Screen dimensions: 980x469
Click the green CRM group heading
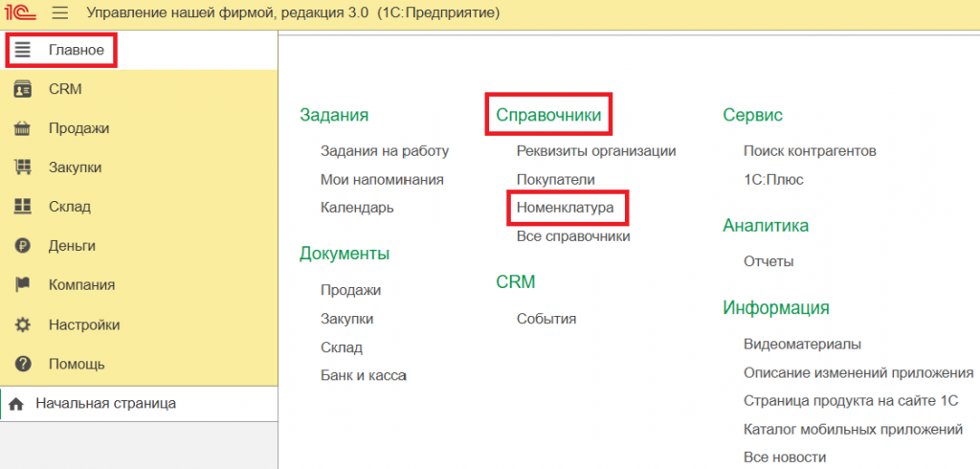coord(516,282)
